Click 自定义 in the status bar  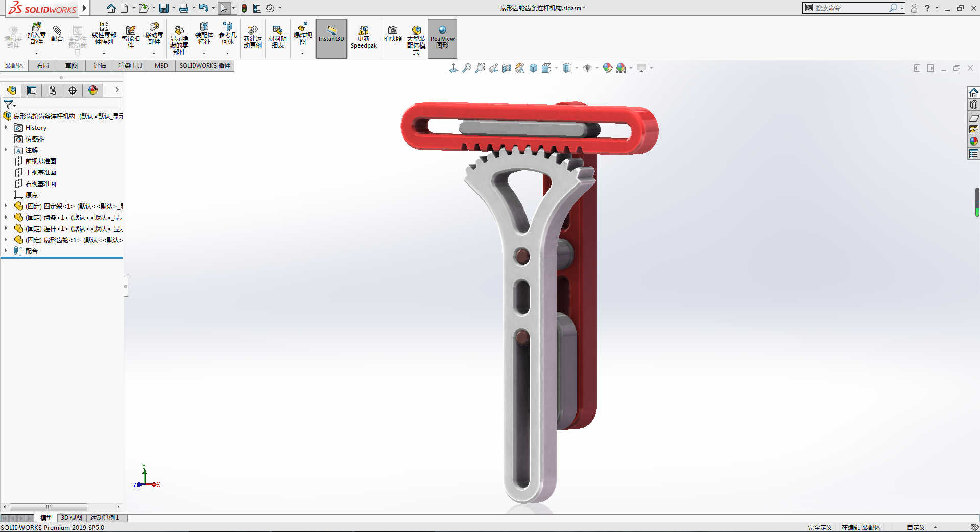pos(916,527)
